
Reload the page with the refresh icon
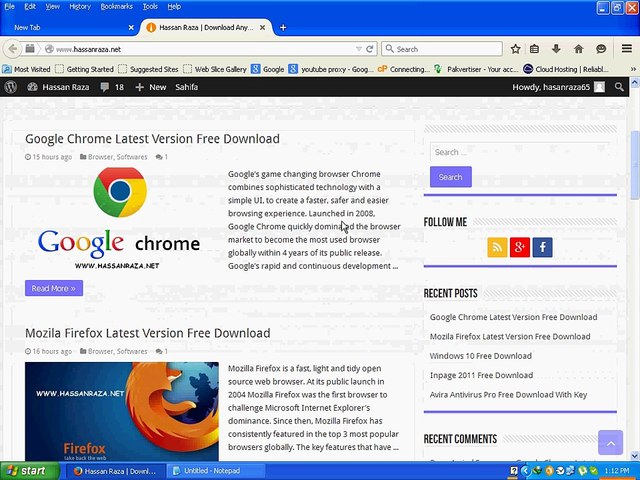point(370,49)
